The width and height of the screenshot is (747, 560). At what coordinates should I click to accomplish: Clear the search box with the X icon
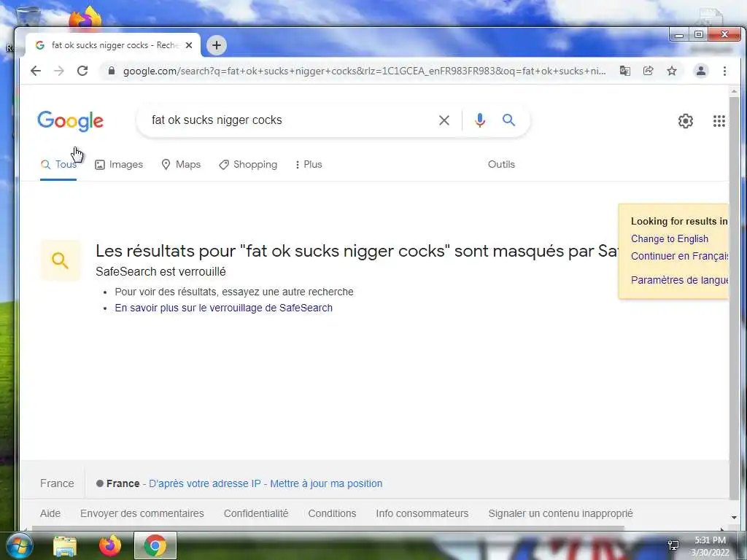(444, 120)
